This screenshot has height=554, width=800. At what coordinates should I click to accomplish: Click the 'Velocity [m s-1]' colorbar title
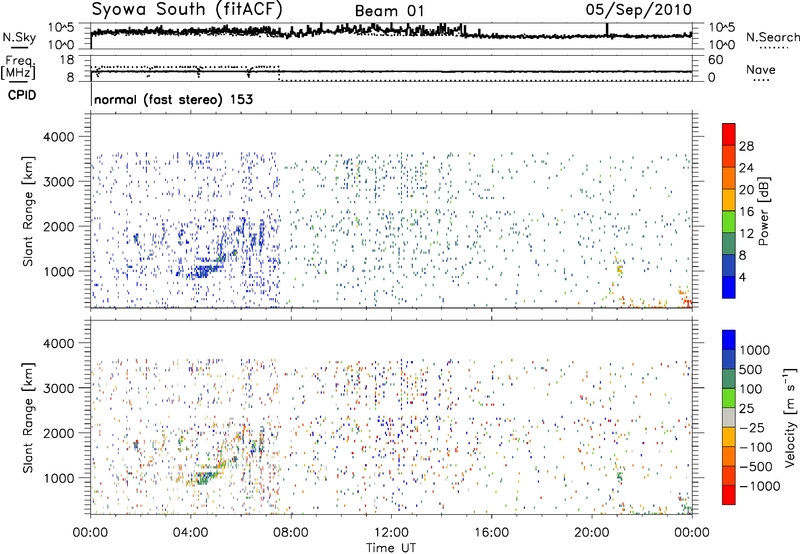(791, 417)
